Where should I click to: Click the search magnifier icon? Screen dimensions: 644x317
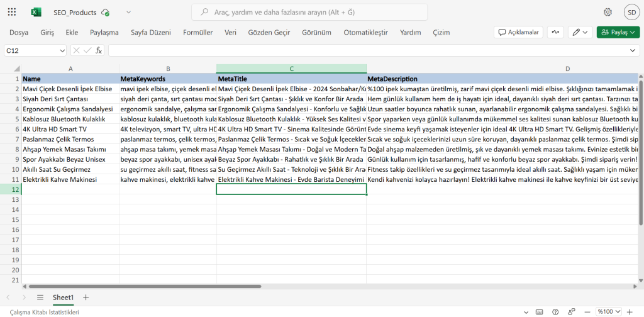[204, 13]
